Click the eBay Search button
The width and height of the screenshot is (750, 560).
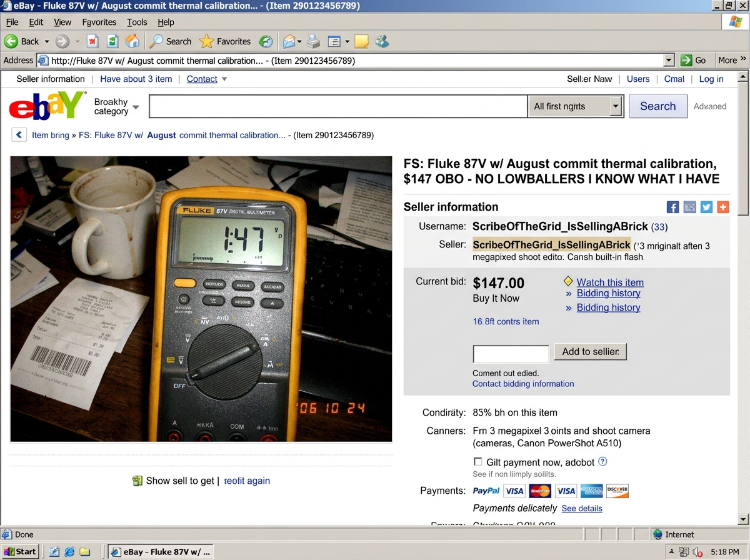pos(658,106)
